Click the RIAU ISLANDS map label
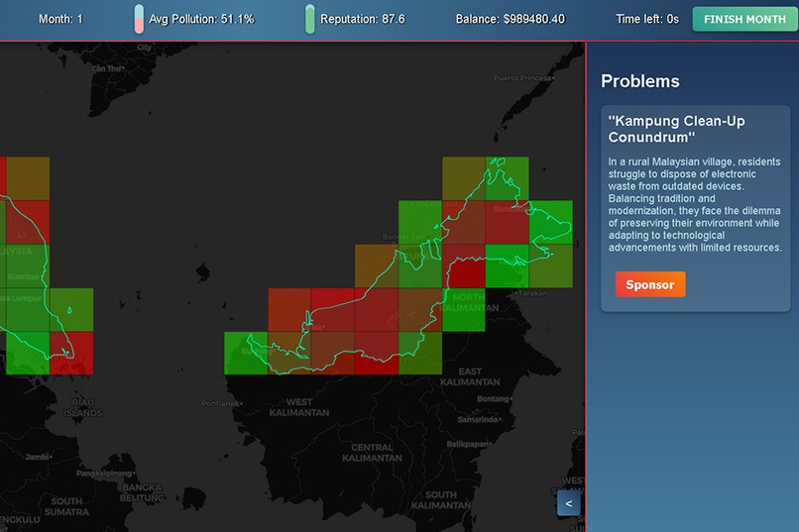799x532 pixels. coord(83,408)
